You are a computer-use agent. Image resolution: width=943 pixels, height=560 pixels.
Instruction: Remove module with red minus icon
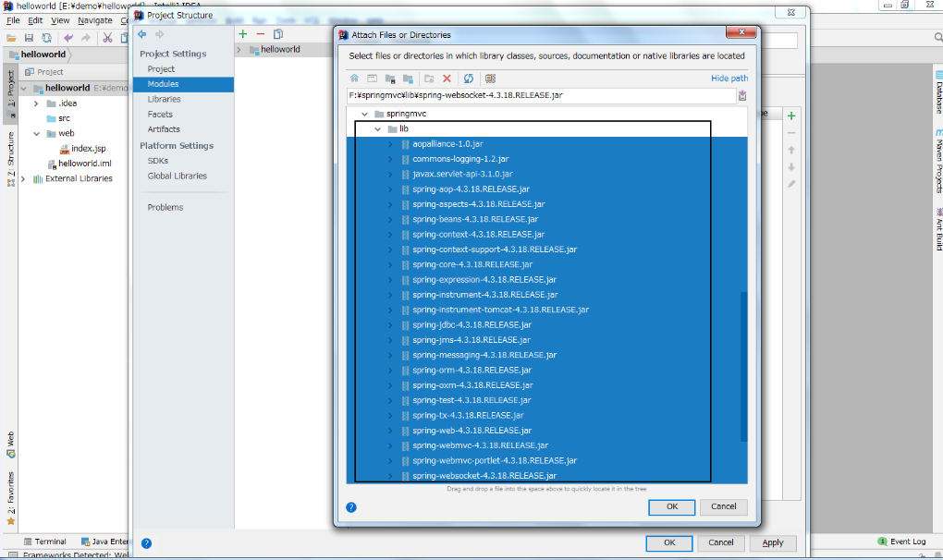261,34
